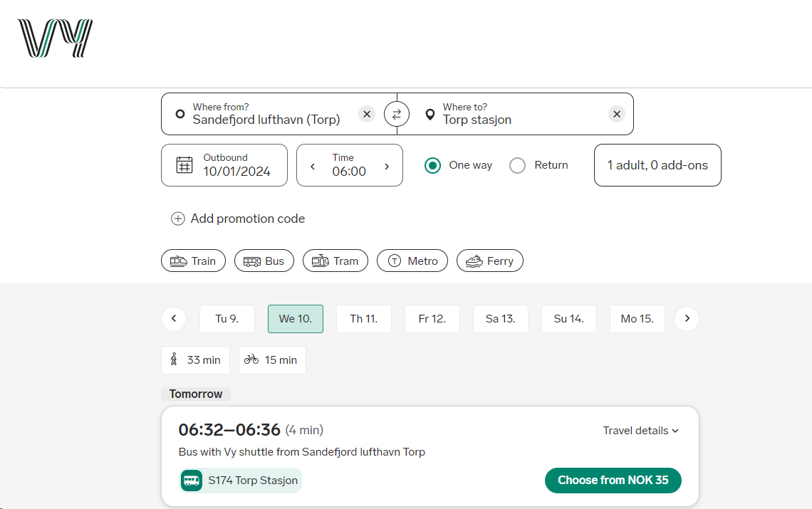Swap origin and destination stations
The height and width of the screenshot is (509, 812).
pos(397,115)
